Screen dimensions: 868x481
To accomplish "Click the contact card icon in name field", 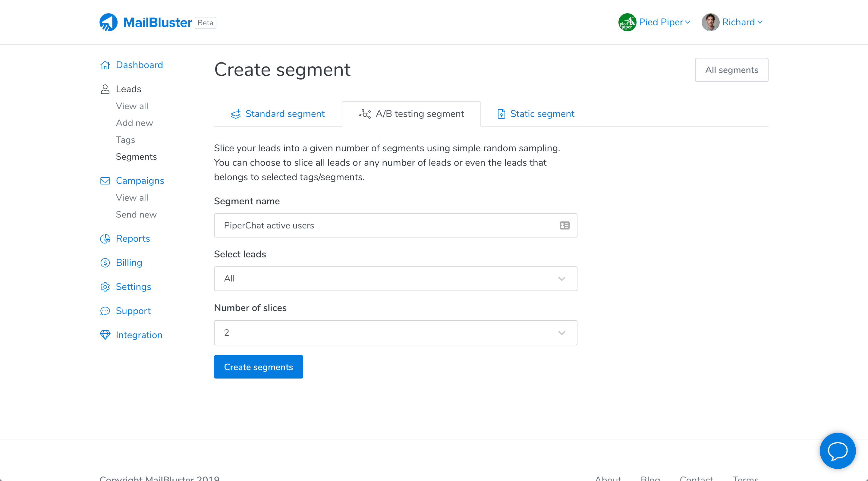I will 565,225.
